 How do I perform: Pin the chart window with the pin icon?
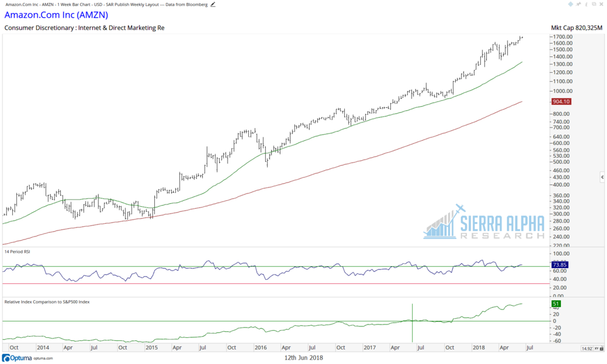click(x=578, y=4)
